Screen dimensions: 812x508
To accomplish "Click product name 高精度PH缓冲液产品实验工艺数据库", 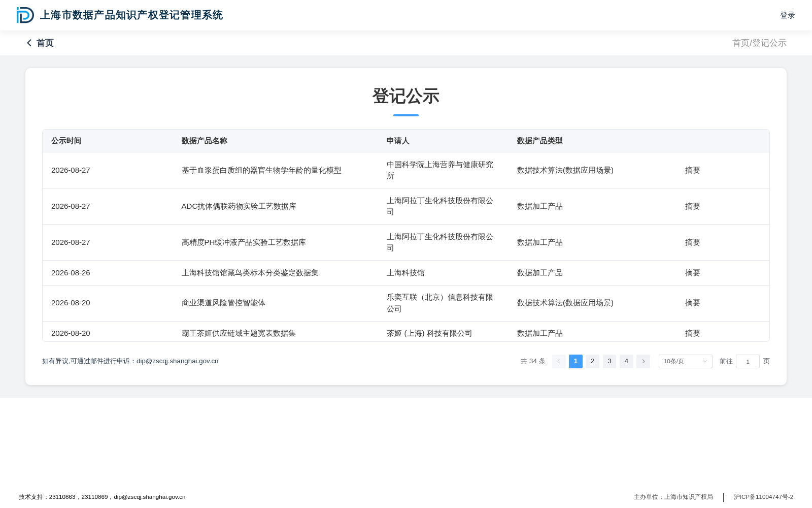I will click(x=244, y=242).
